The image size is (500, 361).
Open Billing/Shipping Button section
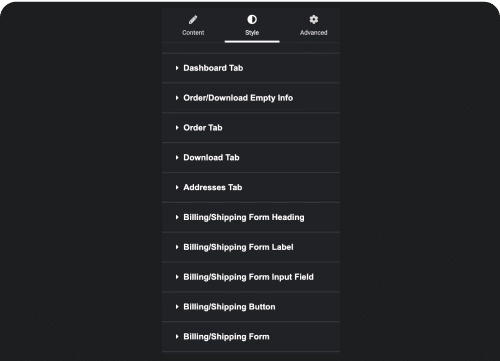tap(251, 307)
